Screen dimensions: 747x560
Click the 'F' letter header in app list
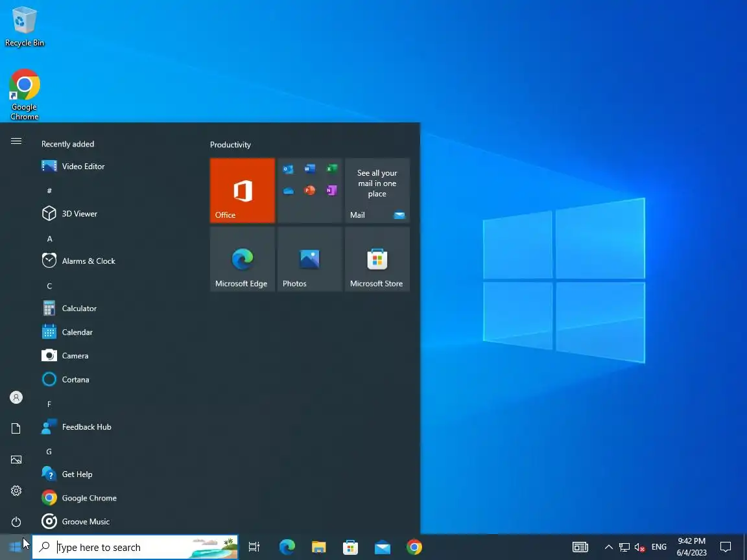pos(49,404)
